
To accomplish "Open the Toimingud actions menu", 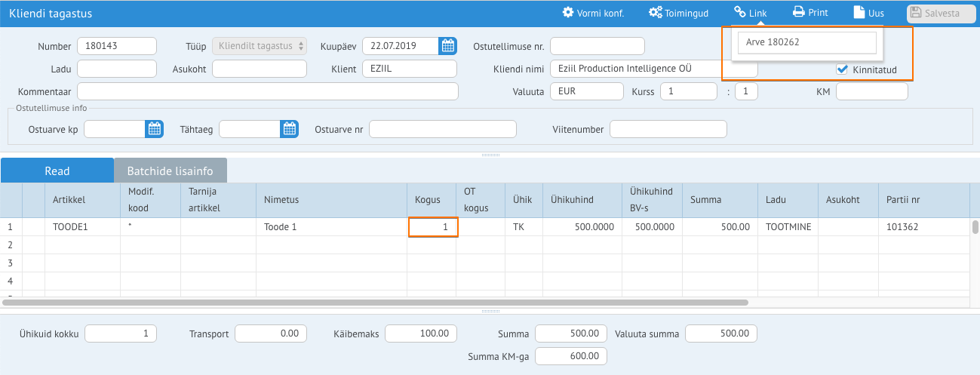I will [678, 13].
